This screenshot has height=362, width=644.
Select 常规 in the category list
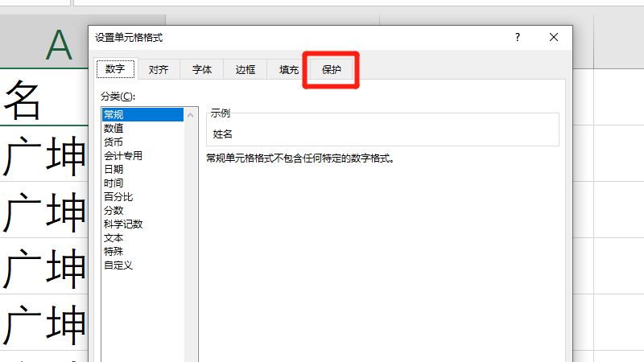click(x=114, y=114)
